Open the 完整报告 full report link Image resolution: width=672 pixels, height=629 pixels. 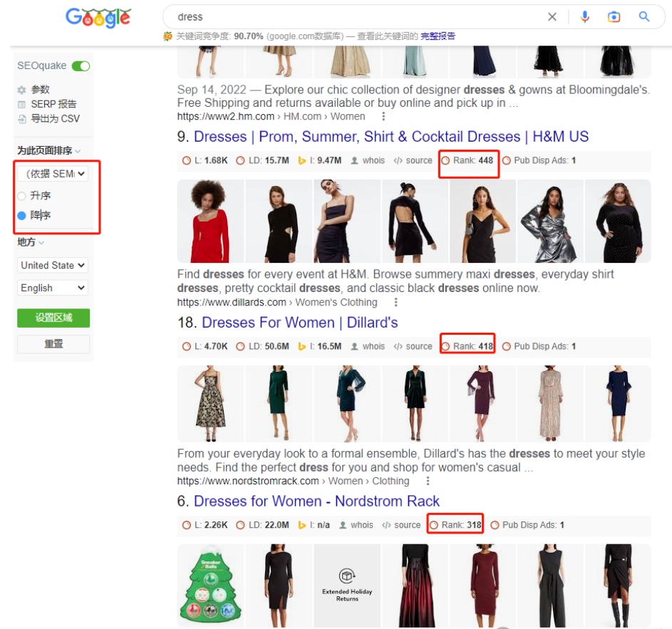pos(438,36)
